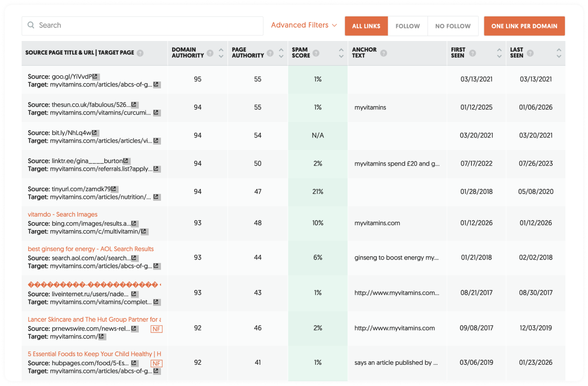Open '5 Essential Foods to Keep Your Child Healthy'

(x=94, y=354)
